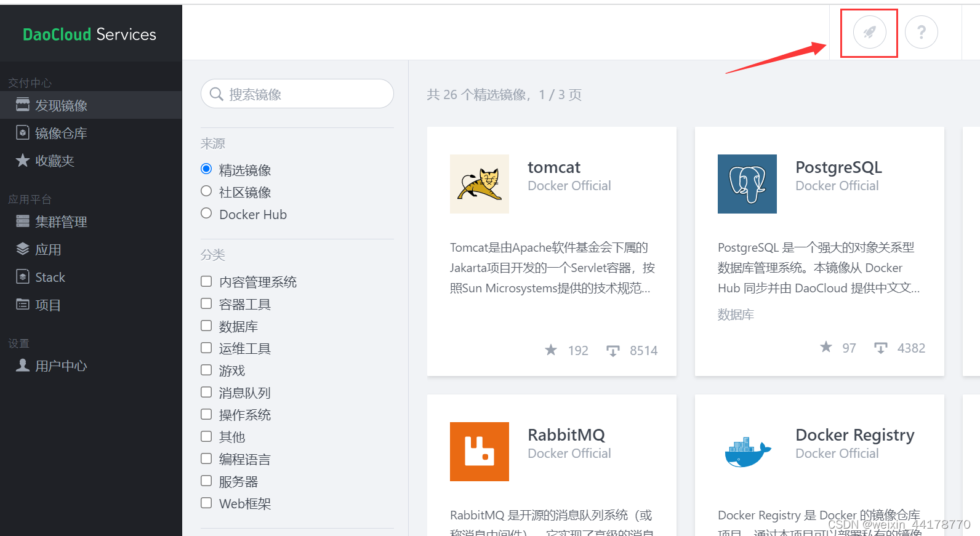The image size is (980, 536).
Task: Click the 数据库 tag on PostgreSQL card
Action: 736,314
